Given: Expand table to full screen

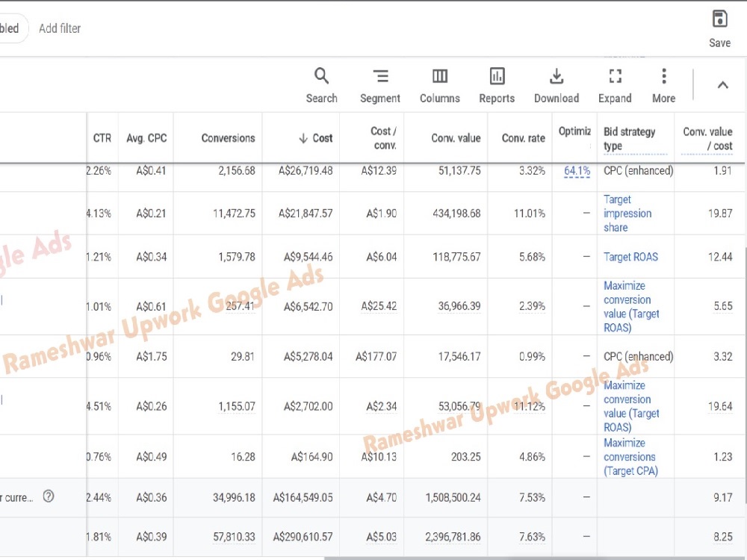Looking at the screenshot, I should (x=615, y=85).
